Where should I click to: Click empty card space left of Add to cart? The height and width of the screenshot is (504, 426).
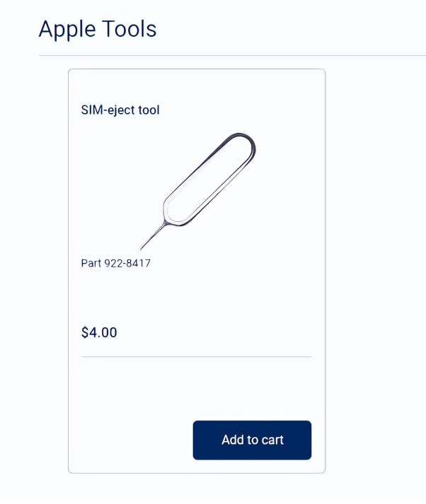pos(131,440)
